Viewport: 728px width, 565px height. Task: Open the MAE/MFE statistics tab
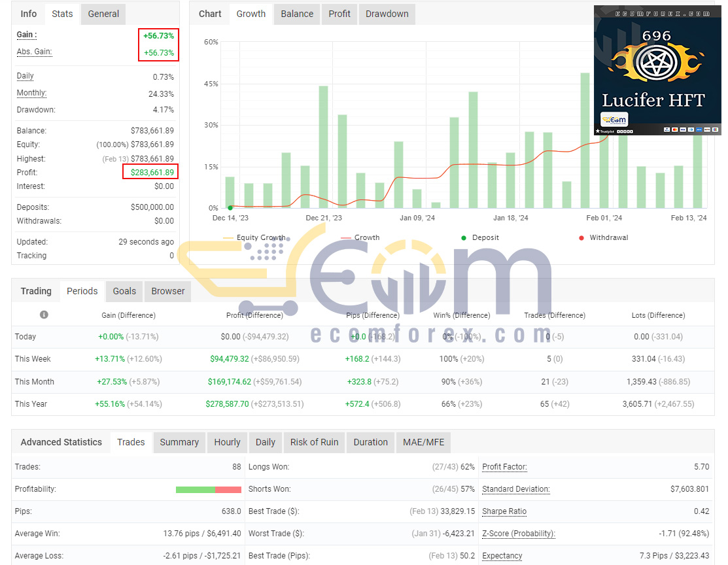click(423, 442)
